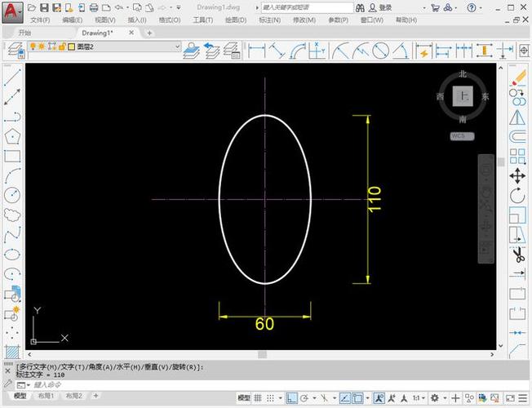This screenshot has height=408, width=532.
Task: Click the Move tool icon
Action: click(x=517, y=175)
